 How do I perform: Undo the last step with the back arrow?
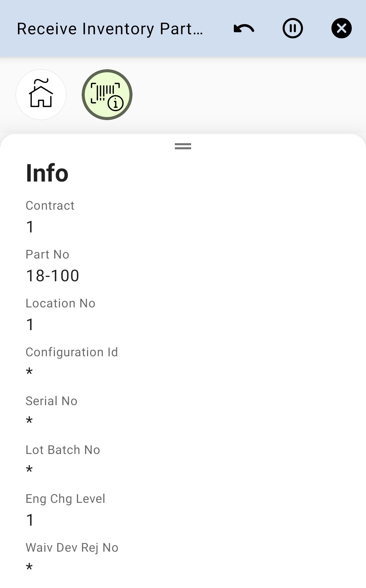(x=244, y=29)
